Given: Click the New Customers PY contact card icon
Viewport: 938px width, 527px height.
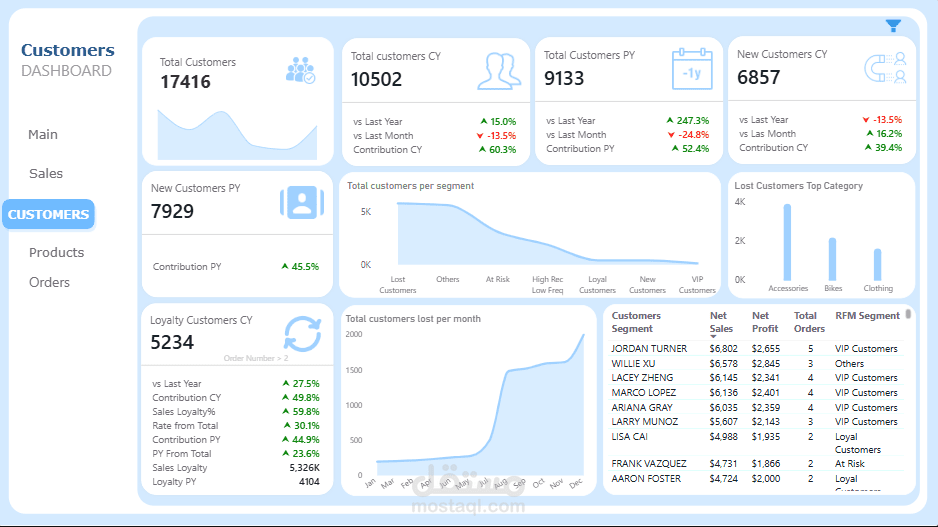Looking at the screenshot, I should [302, 202].
